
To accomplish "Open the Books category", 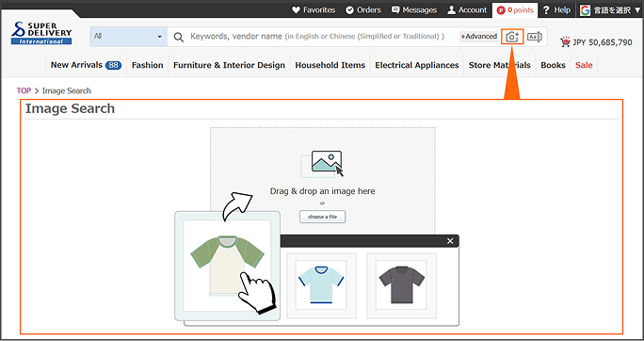I will 553,65.
